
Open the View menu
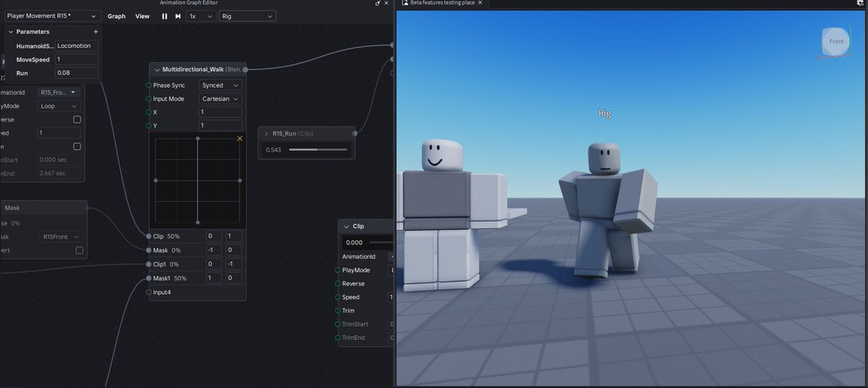pyautogui.click(x=142, y=16)
